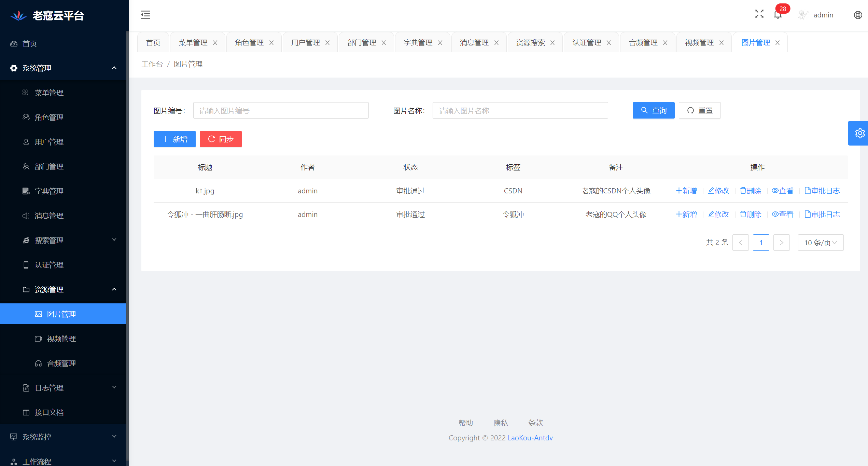Close the 视频管理 tab
The height and width of the screenshot is (466, 868).
(x=722, y=43)
